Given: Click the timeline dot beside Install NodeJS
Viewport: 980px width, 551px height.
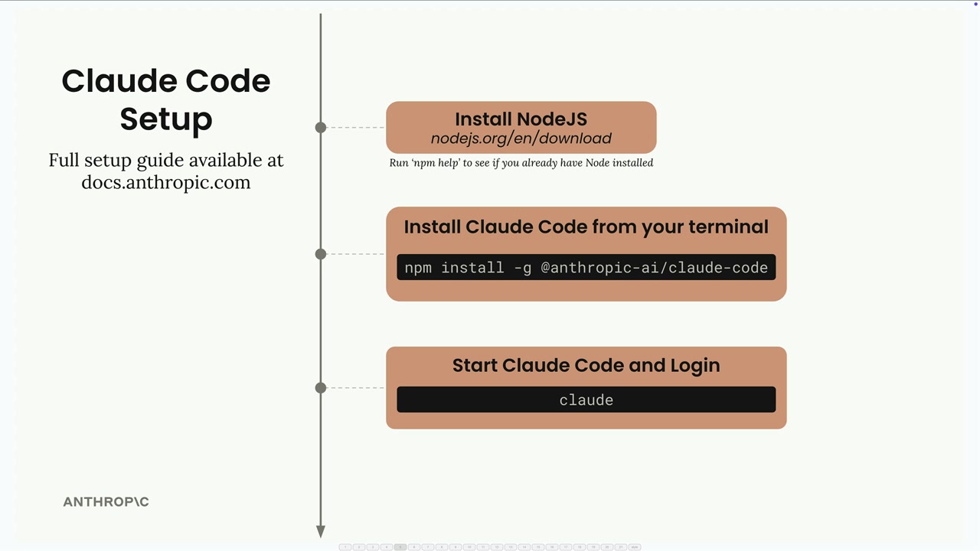Looking at the screenshot, I should coord(321,127).
